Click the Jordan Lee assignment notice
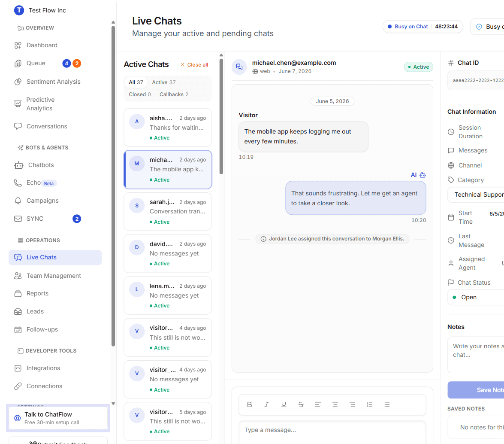This screenshot has width=504, height=444. 332,239
